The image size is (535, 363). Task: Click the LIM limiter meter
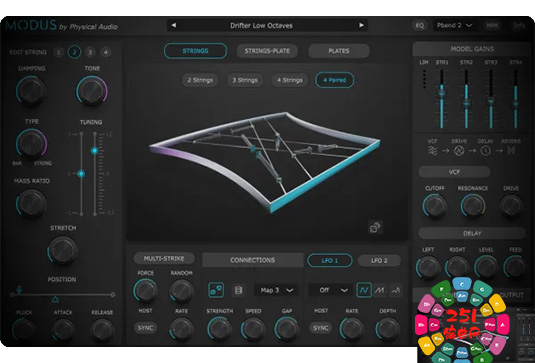[x=424, y=79]
